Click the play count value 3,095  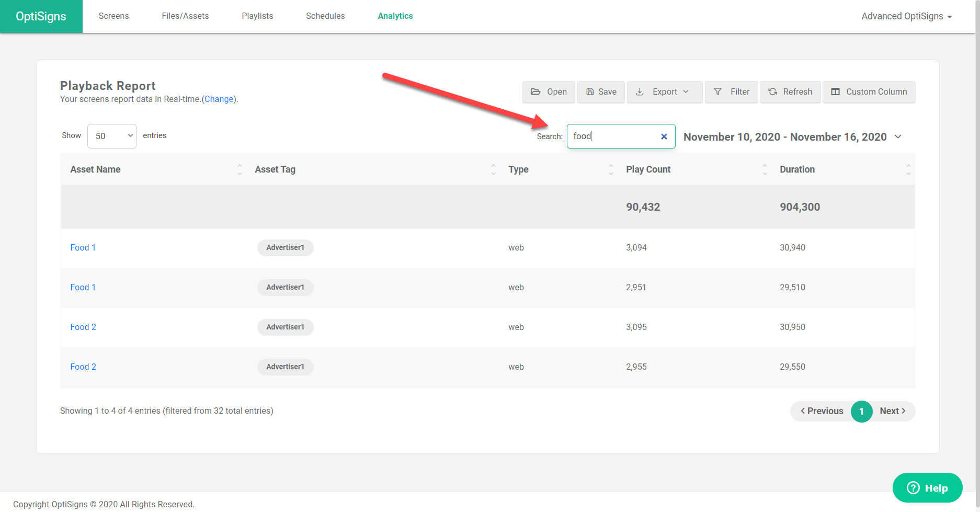[636, 327]
